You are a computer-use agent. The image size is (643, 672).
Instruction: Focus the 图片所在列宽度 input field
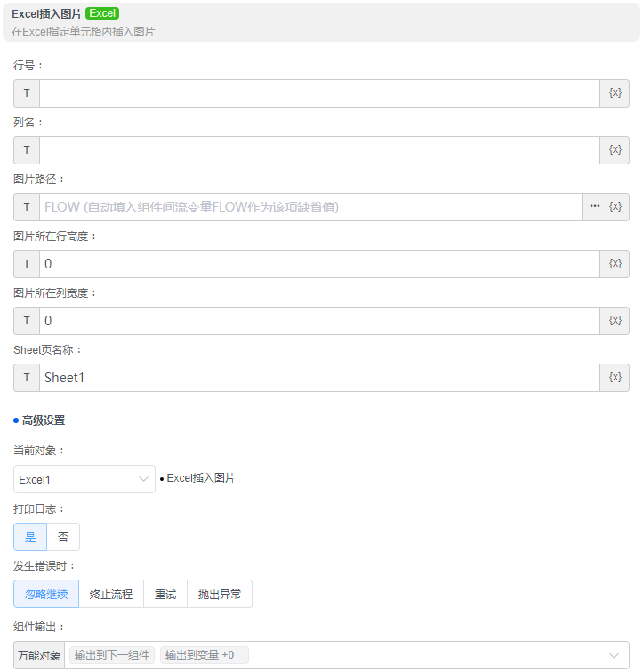(319, 321)
